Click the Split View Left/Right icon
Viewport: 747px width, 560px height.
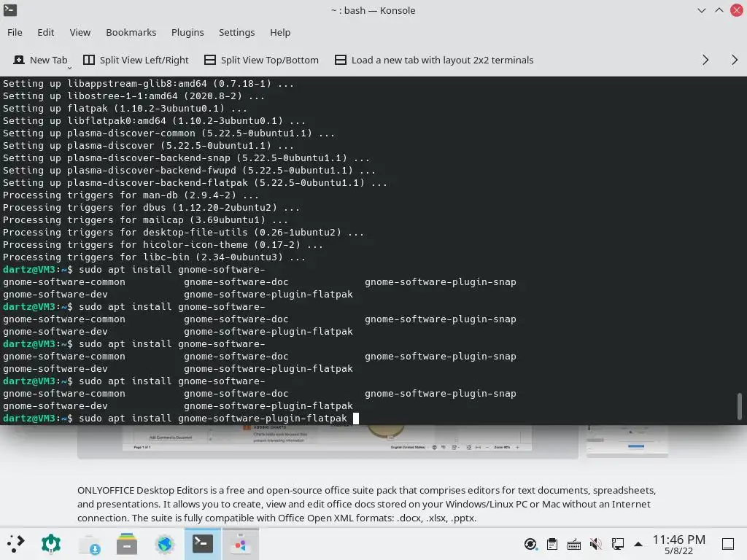point(88,60)
